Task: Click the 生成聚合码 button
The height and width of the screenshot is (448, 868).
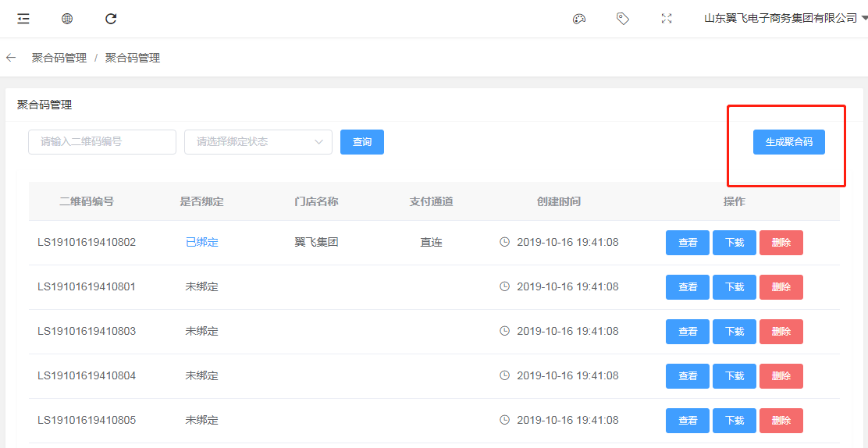Action: pyautogui.click(x=789, y=142)
